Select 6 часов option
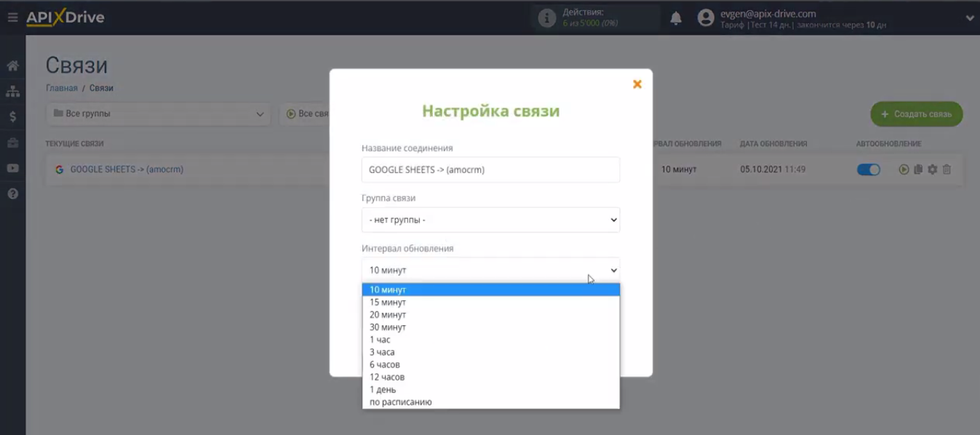980x435 pixels. pos(490,364)
